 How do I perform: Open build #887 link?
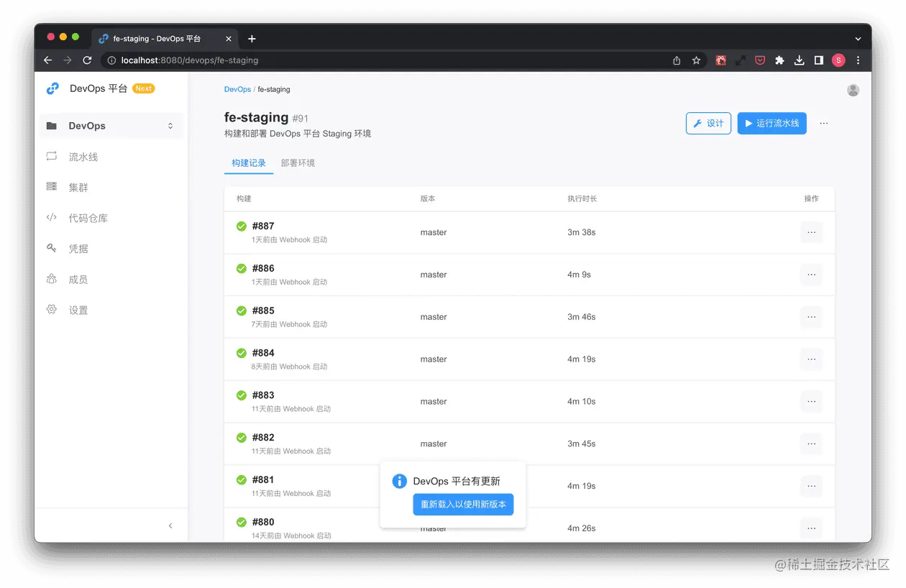click(263, 226)
